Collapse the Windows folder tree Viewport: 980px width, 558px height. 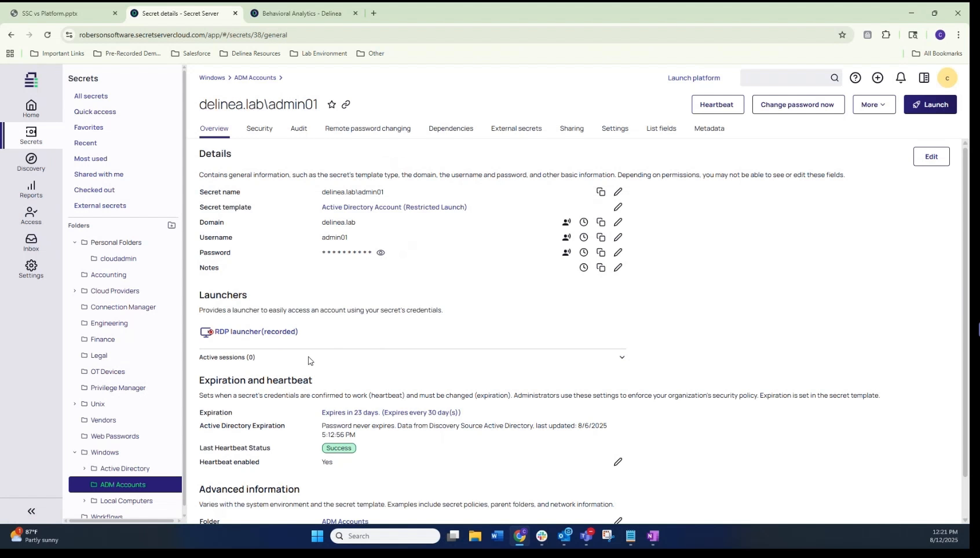(x=75, y=452)
